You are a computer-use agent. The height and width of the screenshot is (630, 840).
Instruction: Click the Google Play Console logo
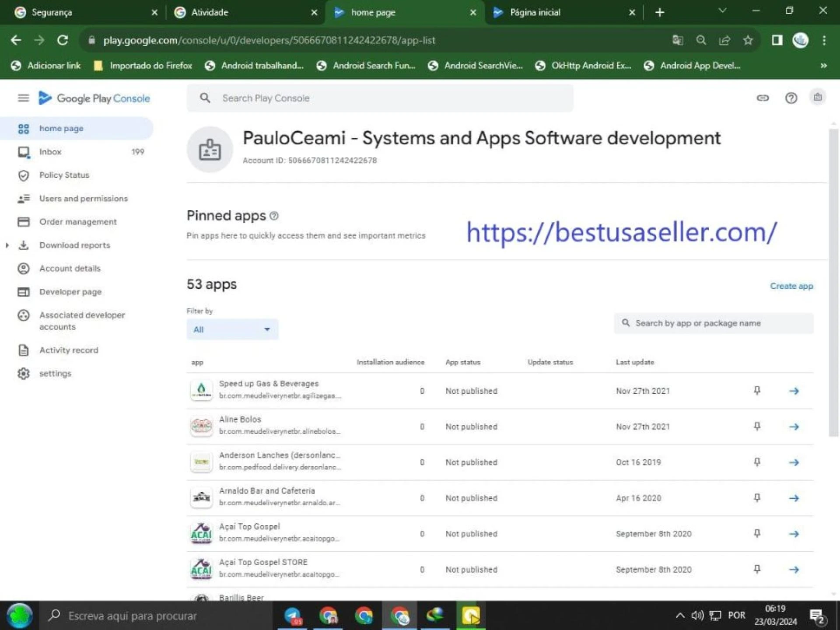[94, 98]
